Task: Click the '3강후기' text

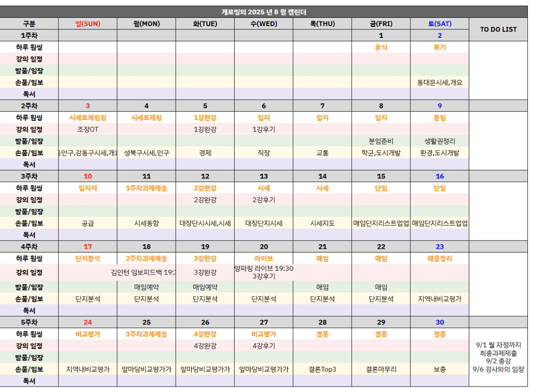Action: [264, 276]
